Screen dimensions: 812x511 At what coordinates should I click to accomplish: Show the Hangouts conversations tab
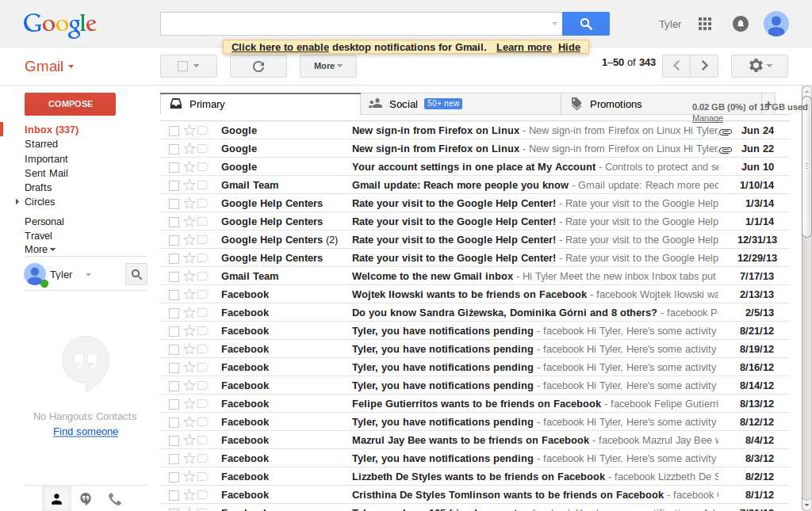click(86, 499)
